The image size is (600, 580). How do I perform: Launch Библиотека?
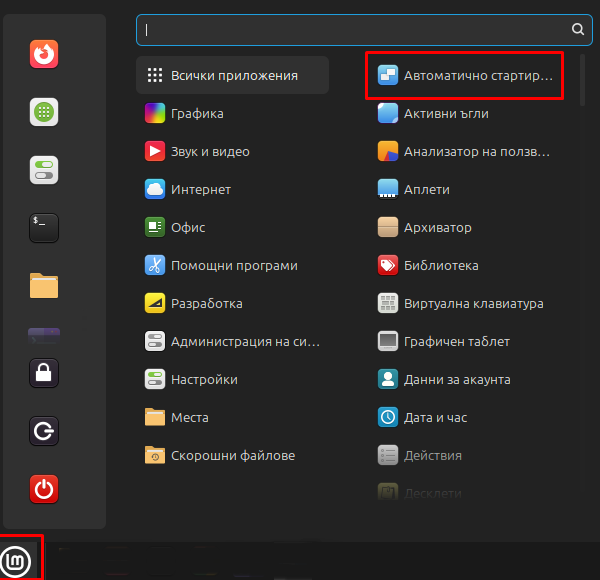click(465, 265)
